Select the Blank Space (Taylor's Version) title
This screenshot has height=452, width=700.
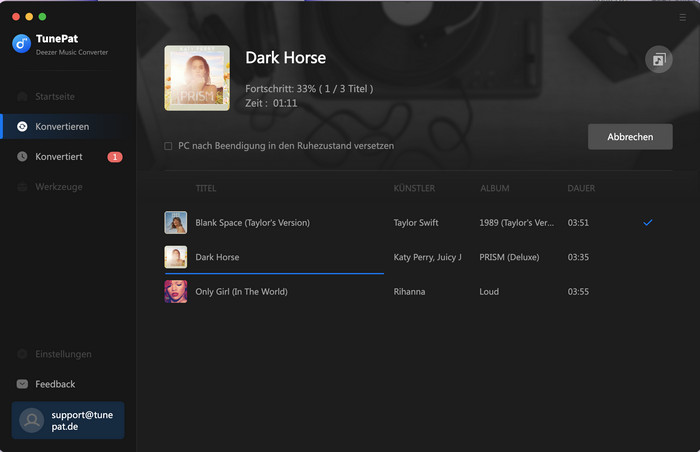pos(252,222)
